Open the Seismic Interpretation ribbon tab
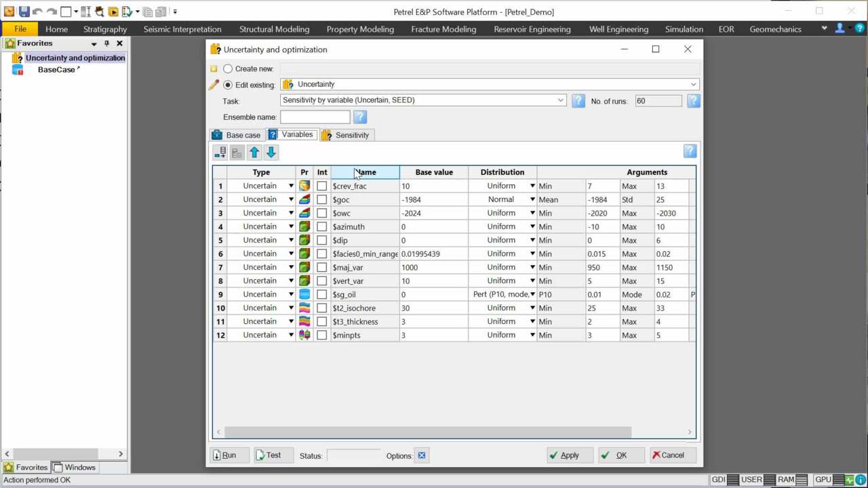This screenshot has height=488, width=868. (182, 29)
